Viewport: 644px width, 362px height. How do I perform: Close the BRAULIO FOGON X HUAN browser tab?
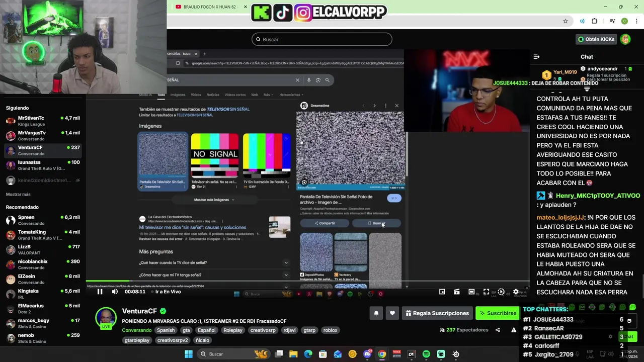(246, 7)
